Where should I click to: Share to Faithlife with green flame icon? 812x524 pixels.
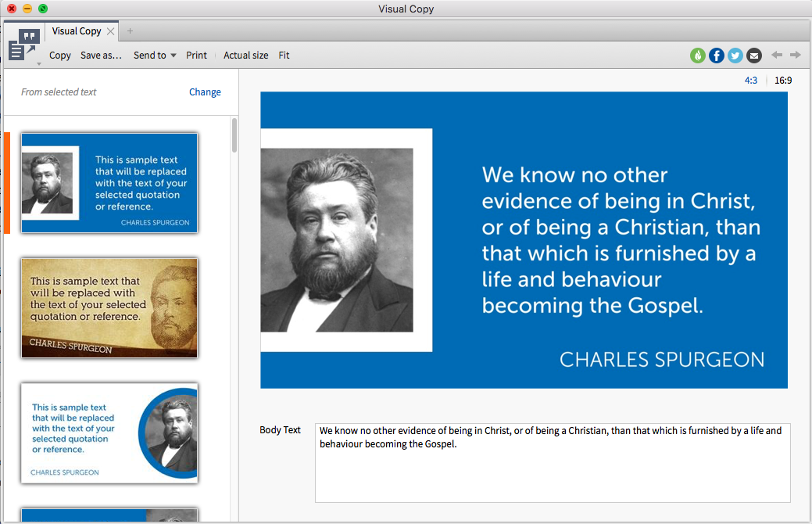(x=698, y=56)
